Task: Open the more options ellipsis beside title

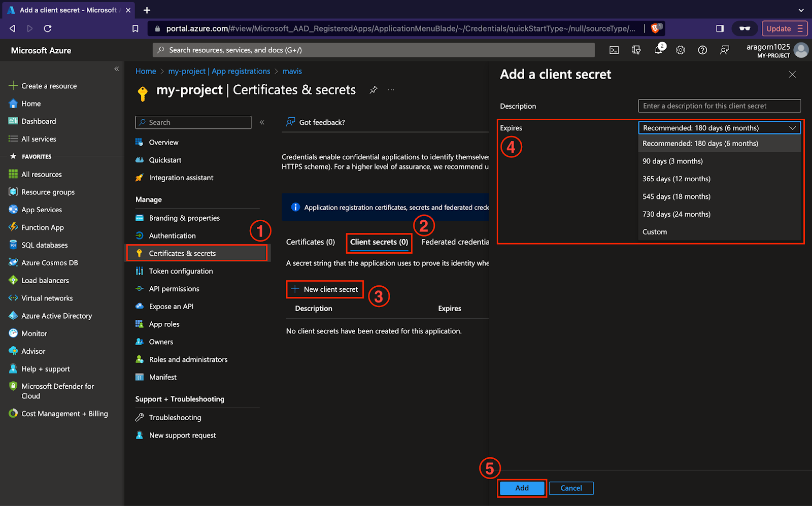Action: coord(391,90)
